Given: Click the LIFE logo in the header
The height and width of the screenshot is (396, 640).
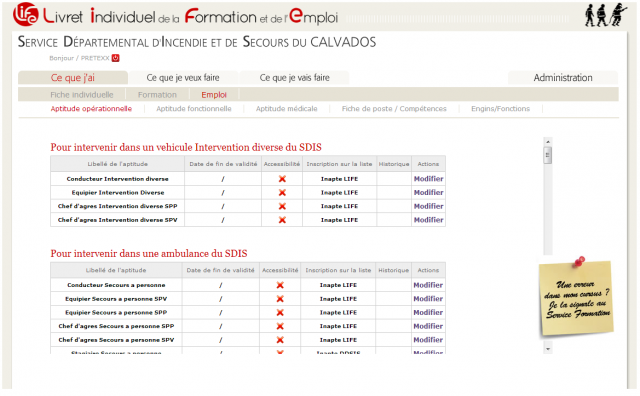Looking at the screenshot, I should pyautogui.click(x=25, y=14).
